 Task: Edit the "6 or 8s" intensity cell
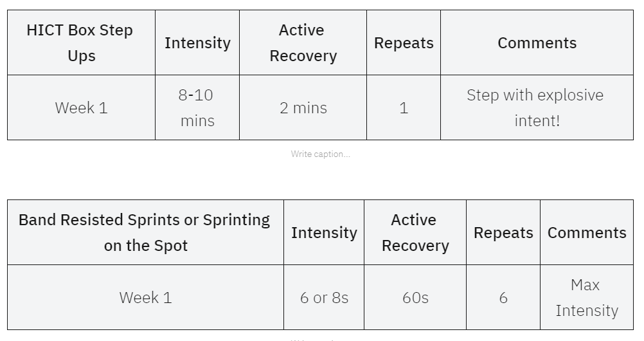click(324, 298)
